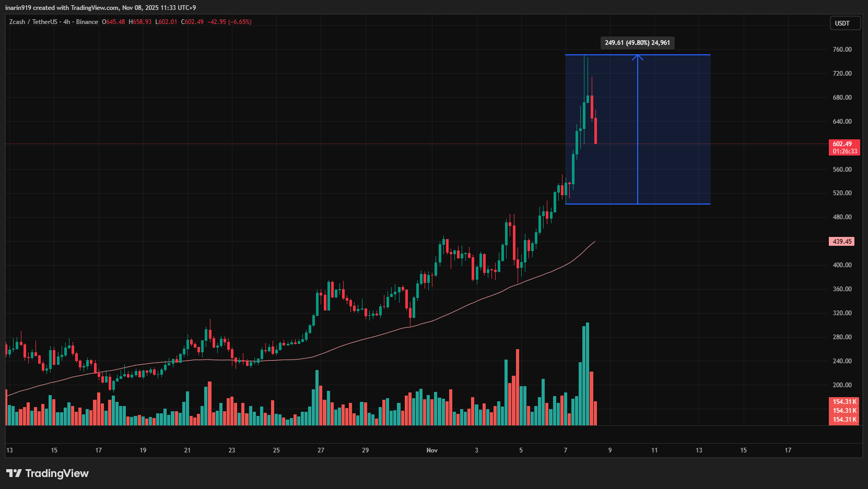Click the 640.00 price axis label
This screenshot has height=489, width=868.
(842, 122)
